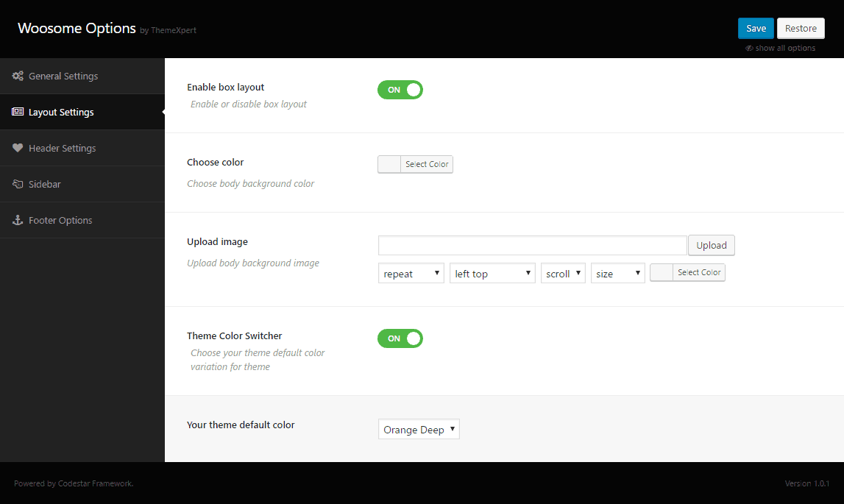Click the layout icon beside Layout Settings
This screenshot has width=844, height=504.
click(16, 112)
